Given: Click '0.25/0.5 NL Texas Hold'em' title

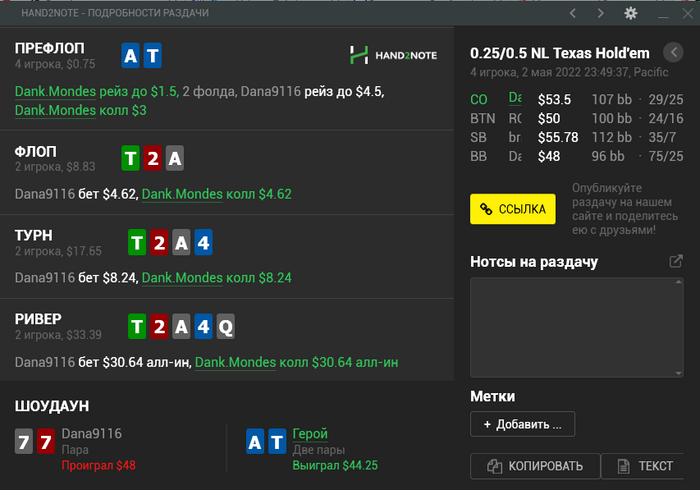Looking at the screenshot, I should [x=559, y=53].
